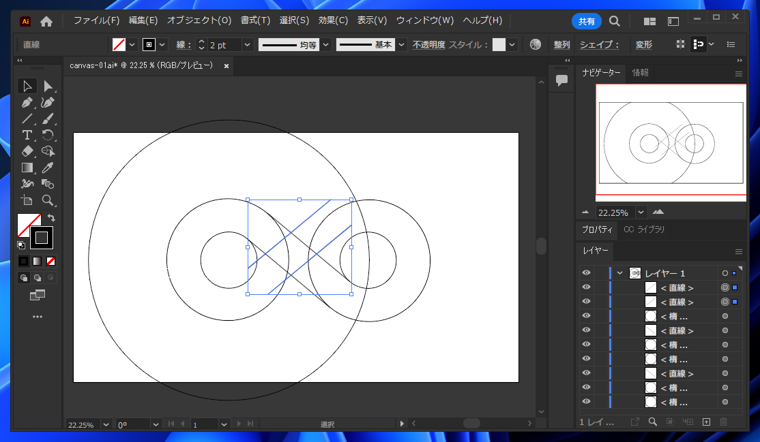
Task: Open the 不透明度 opacity link
Action: click(428, 45)
